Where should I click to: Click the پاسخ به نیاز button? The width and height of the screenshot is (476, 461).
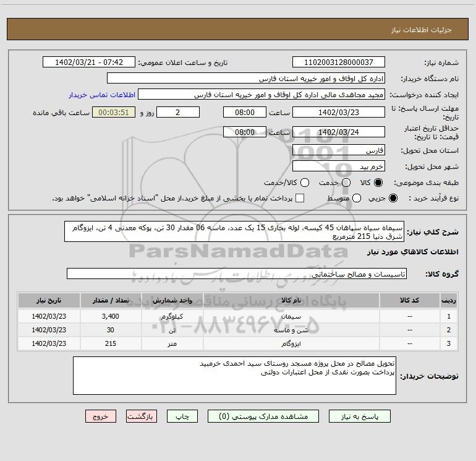360,416
